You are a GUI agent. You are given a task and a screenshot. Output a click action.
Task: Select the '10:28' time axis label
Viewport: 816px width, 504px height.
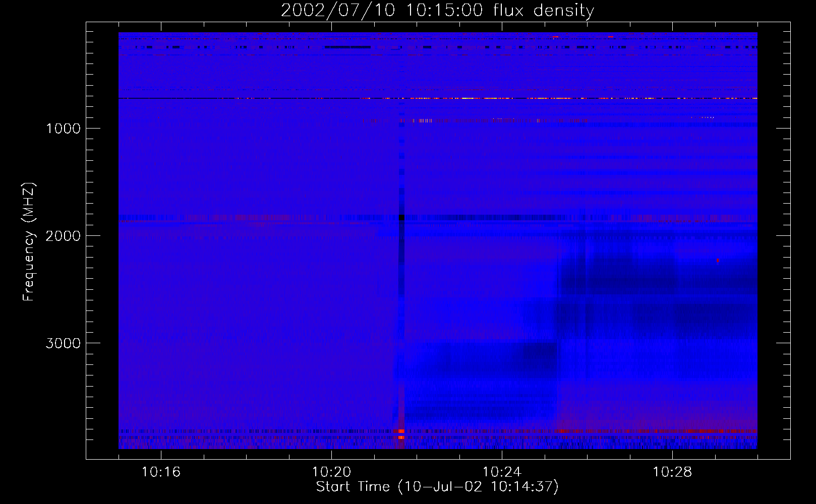[672, 472]
